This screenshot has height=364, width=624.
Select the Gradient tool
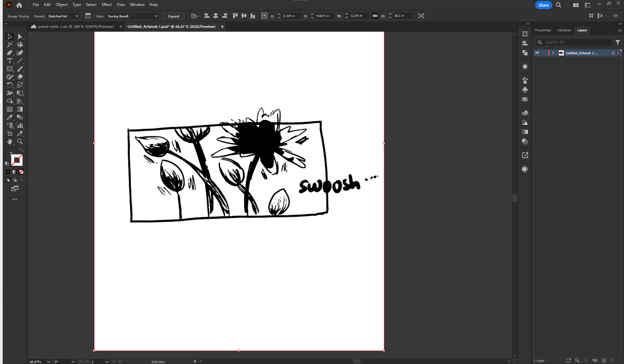tap(20, 110)
